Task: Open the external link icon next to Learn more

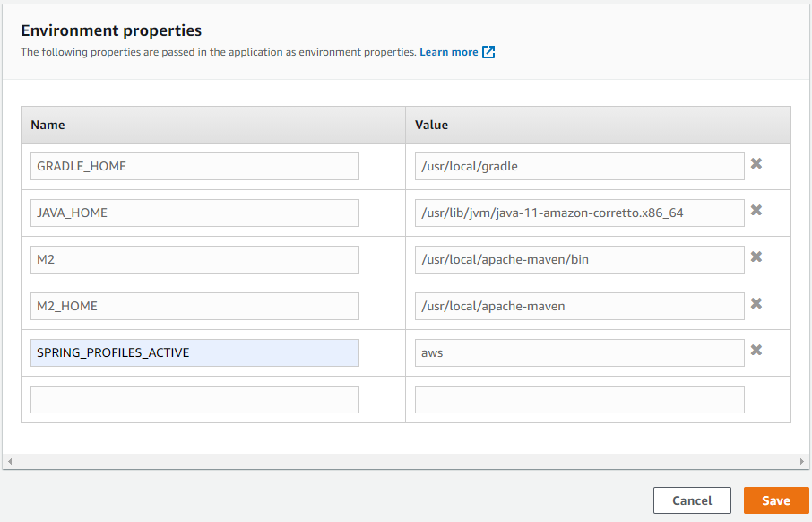Action: 488,52
